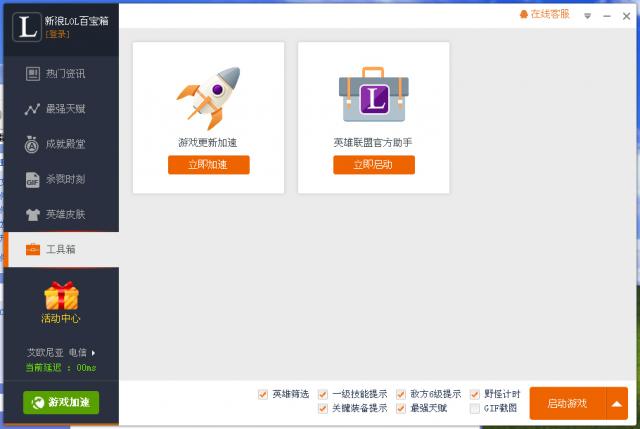Open the 最强天赋 sidebar tab
The width and height of the screenshot is (640, 429).
pos(60,109)
